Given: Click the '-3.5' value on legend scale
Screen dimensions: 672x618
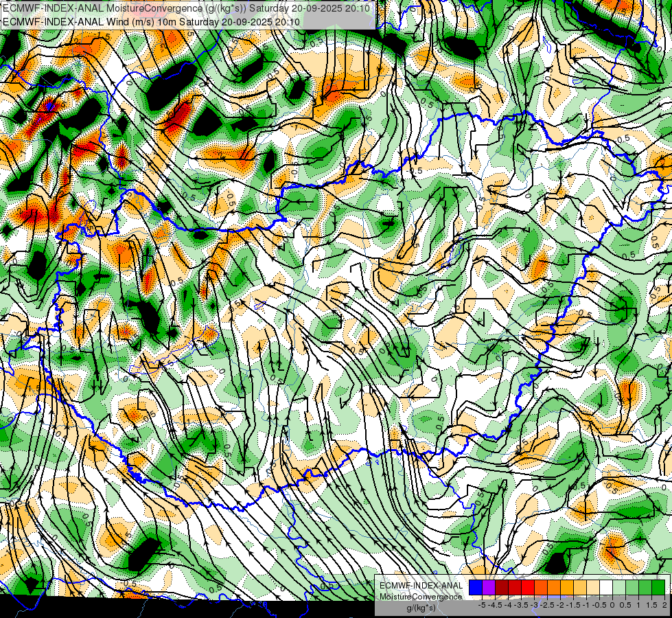Looking at the screenshot, I should [521, 605].
